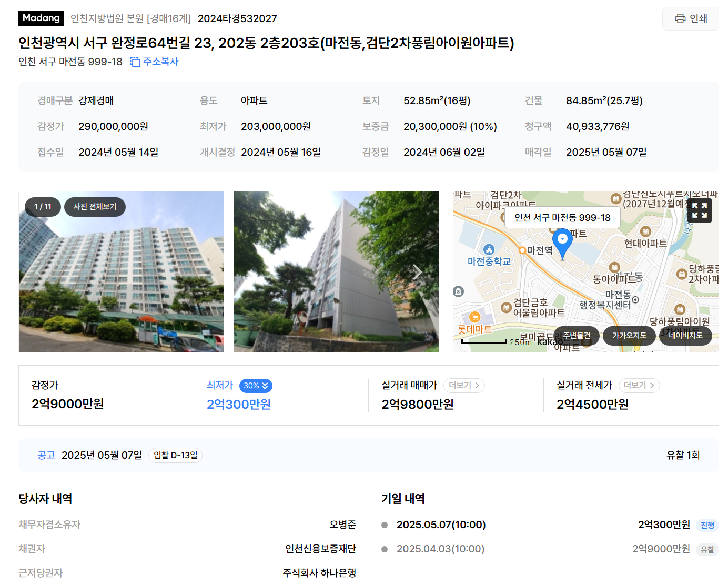Click the 진행 status badge
This screenshot has width=728, height=585.
point(707,525)
